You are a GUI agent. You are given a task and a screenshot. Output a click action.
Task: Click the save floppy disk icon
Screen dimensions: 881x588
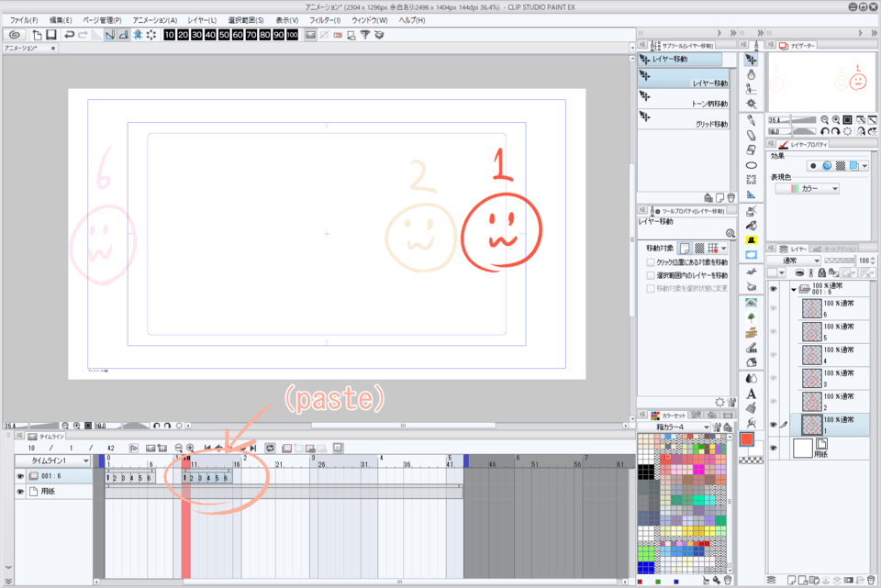point(51,35)
